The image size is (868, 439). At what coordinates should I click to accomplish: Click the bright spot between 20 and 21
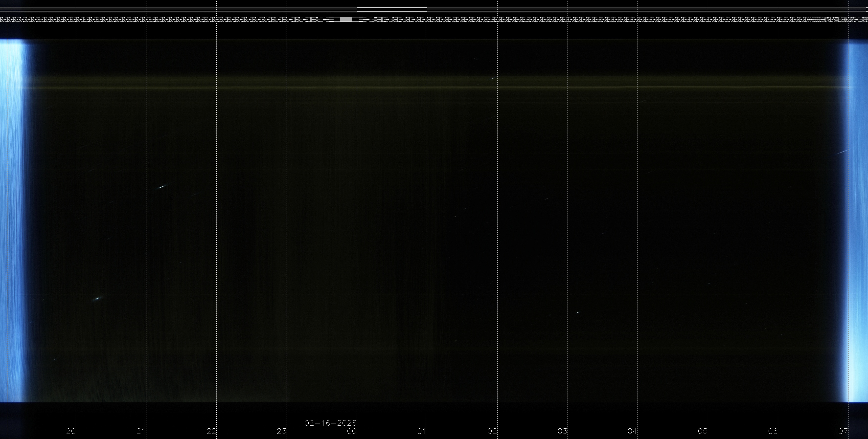click(x=97, y=298)
